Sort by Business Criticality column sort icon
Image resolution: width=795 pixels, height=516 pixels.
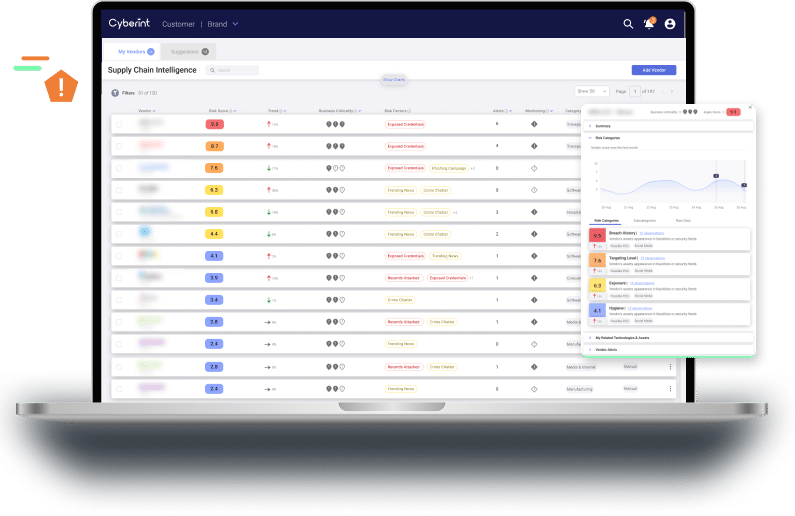(360, 111)
